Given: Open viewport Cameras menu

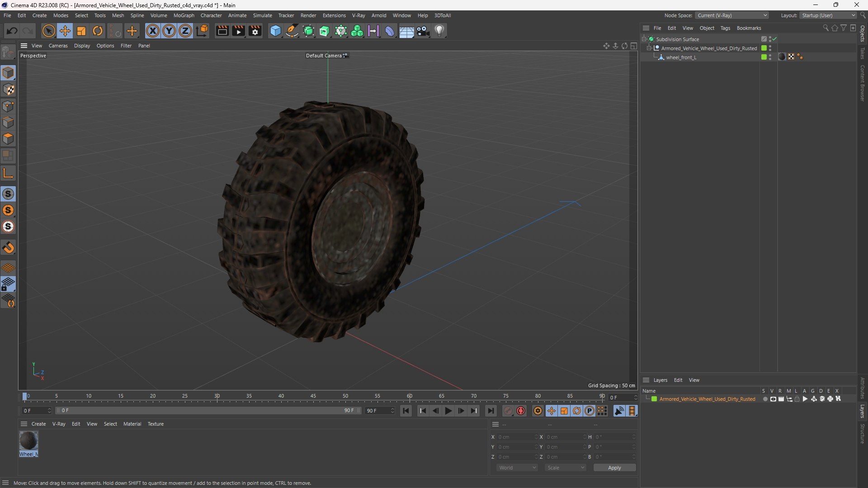Looking at the screenshot, I should pyautogui.click(x=58, y=46).
